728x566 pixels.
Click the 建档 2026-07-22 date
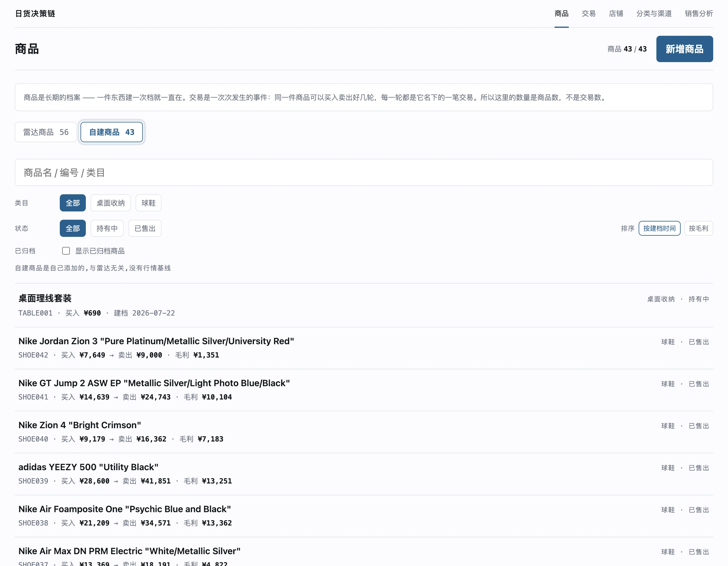click(x=144, y=313)
